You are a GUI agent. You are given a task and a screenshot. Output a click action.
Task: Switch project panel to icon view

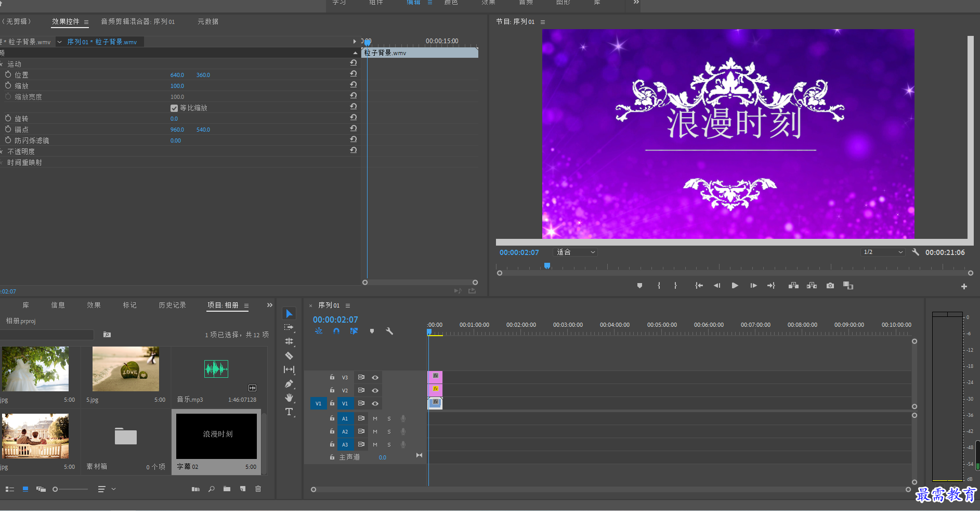[x=25, y=489]
